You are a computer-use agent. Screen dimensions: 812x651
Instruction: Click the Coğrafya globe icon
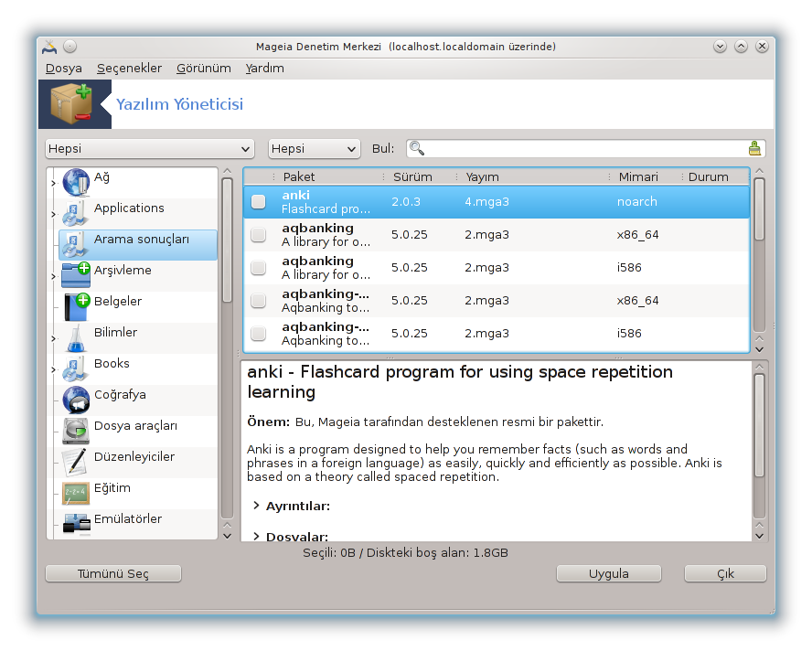[76, 400]
